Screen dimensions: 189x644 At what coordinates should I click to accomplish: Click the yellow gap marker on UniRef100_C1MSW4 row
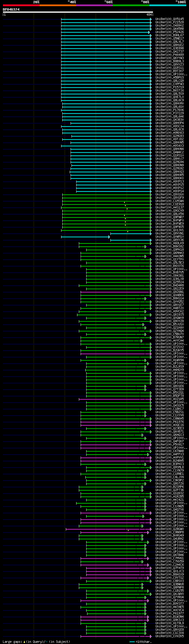[x=125, y=202]
